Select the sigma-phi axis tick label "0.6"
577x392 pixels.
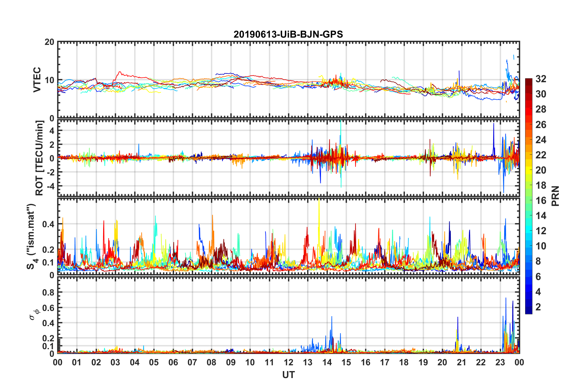tap(49, 308)
